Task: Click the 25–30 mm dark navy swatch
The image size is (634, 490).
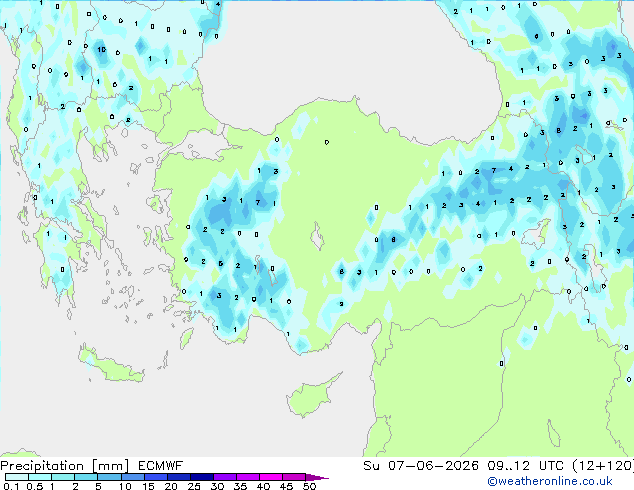Action: [x=201, y=477]
